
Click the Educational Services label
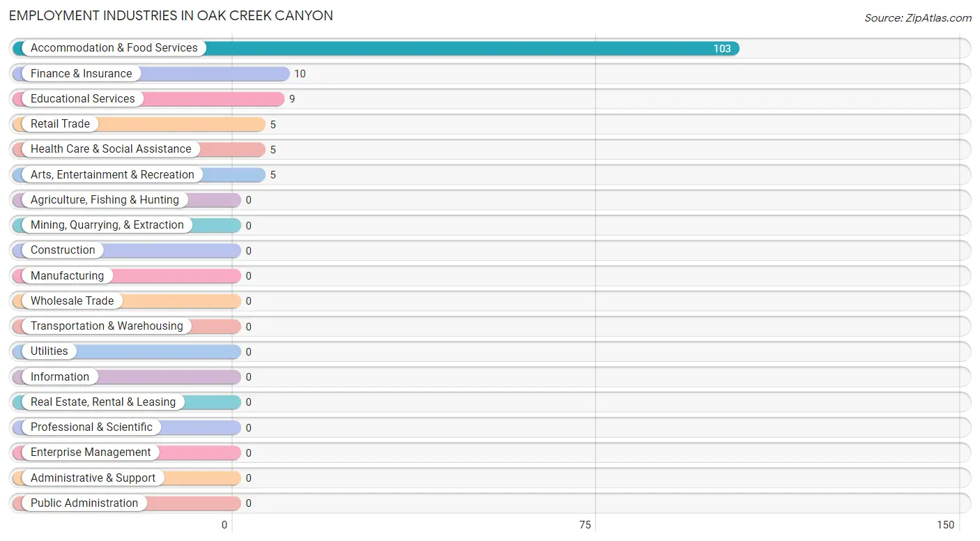(82, 98)
